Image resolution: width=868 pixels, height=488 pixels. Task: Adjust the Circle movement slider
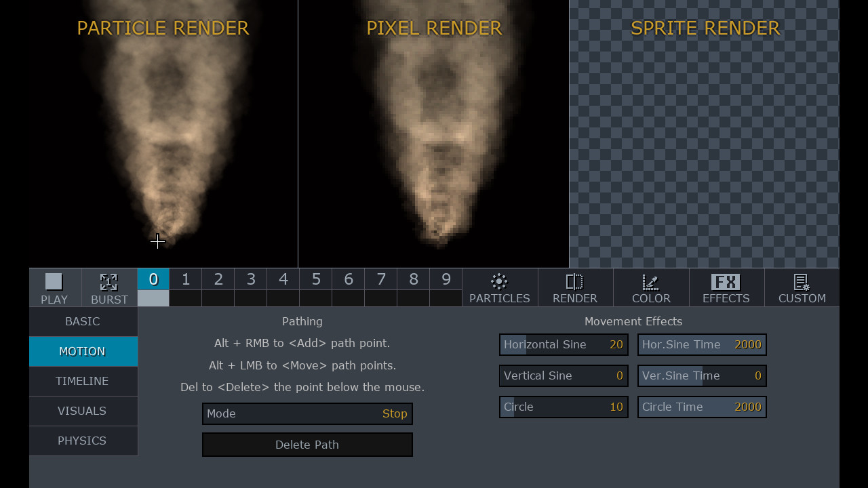coord(564,407)
